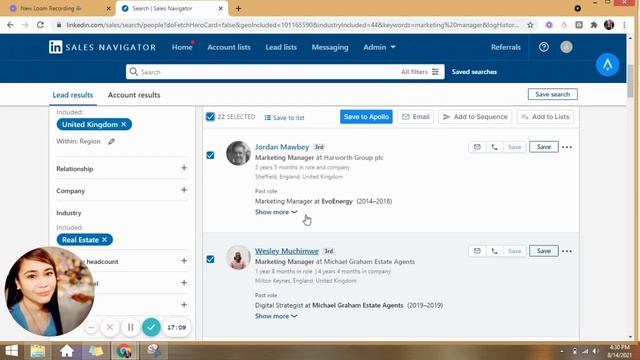
Task: Save Jordan Mawbey with the outlined Save button
Action: point(544,147)
